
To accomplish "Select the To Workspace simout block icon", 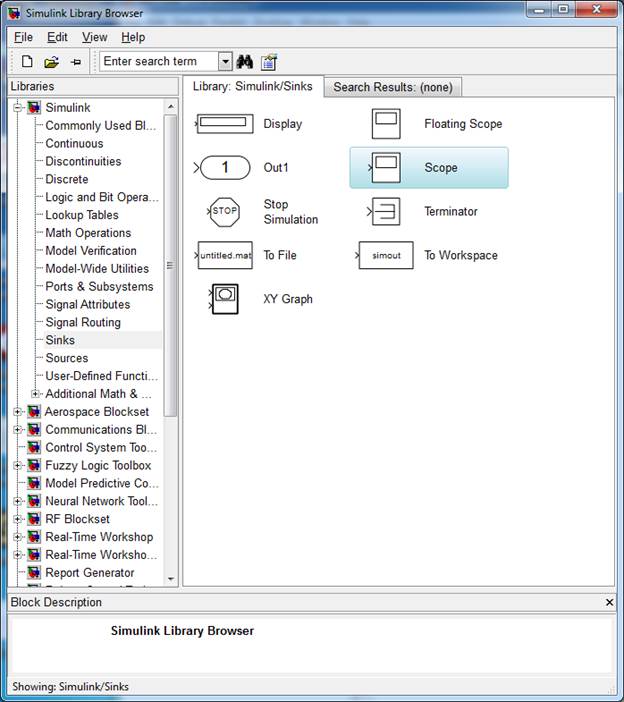I will 385,255.
